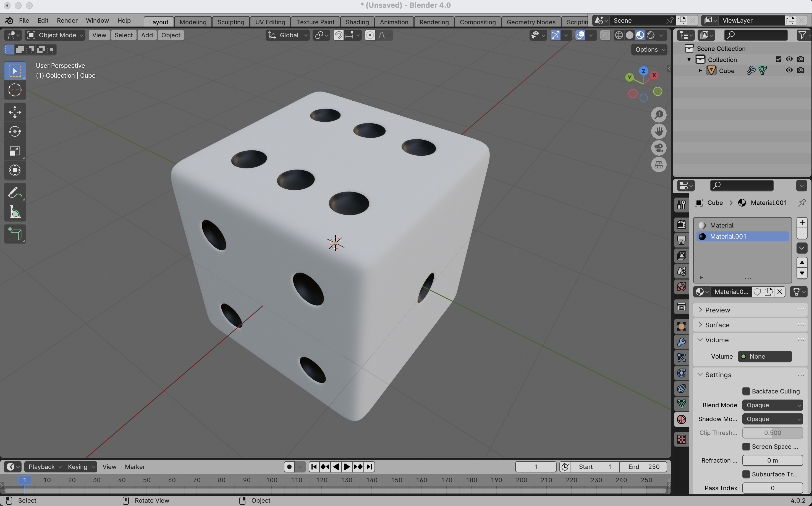The image size is (812, 506).
Task: Open Blend Mode Opaque dropdown
Action: click(772, 405)
